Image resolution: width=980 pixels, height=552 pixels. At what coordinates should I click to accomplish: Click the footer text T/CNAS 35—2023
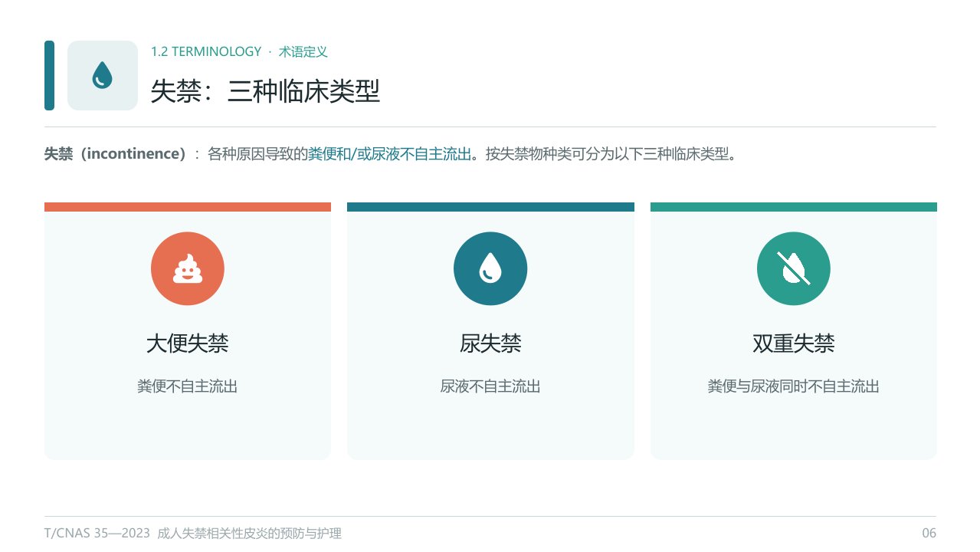(97, 534)
